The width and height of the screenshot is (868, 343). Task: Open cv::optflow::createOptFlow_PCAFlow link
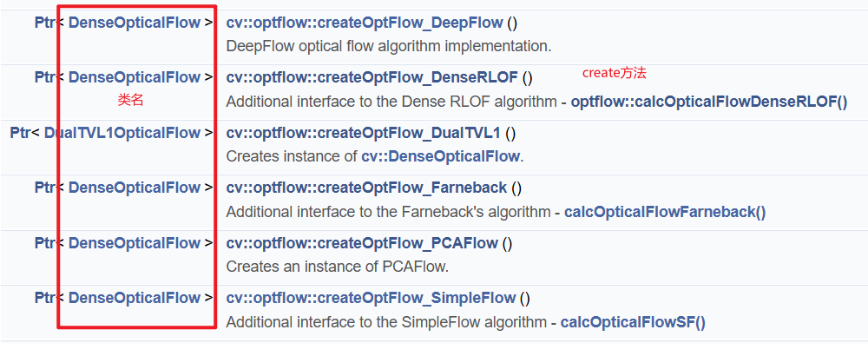362,242
